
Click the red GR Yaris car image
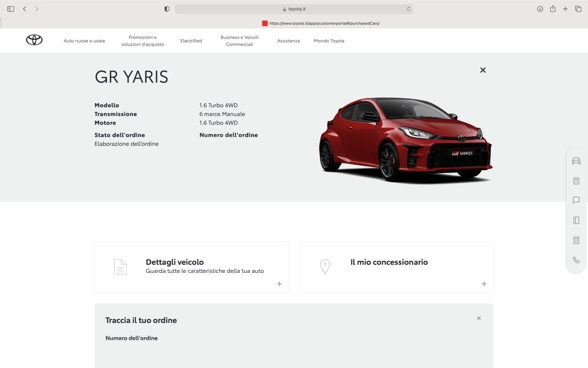(406, 140)
